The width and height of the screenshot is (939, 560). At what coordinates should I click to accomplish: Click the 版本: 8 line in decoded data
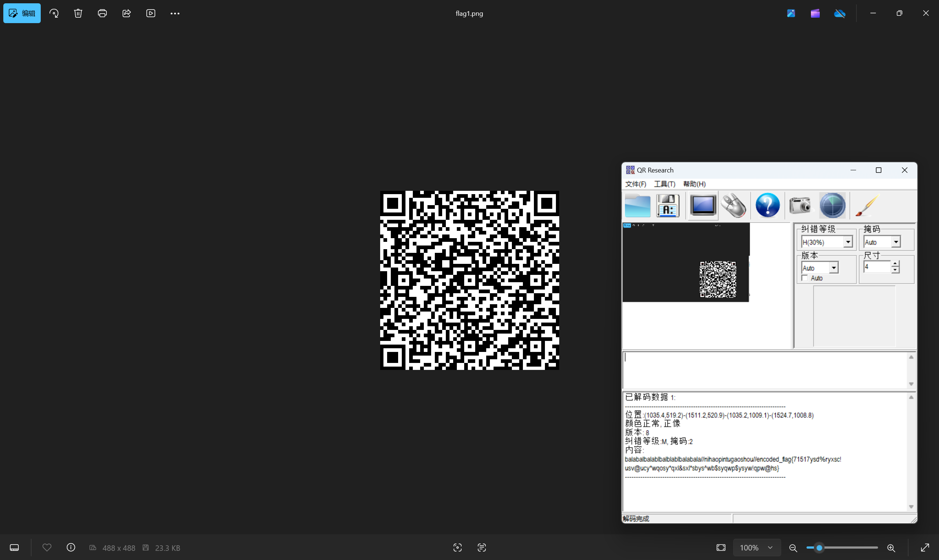pyautogui.click(x=637, y=432)
